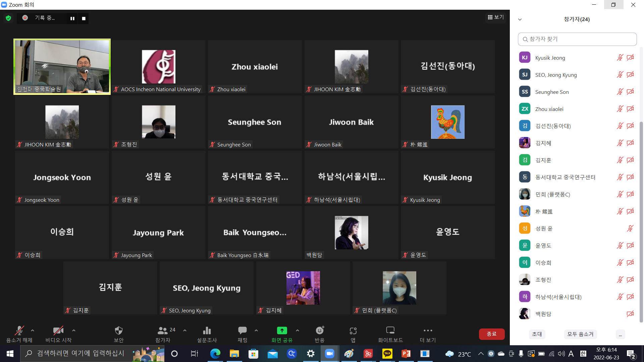Click ZX avatar of Zhou xiaolei

525,109
